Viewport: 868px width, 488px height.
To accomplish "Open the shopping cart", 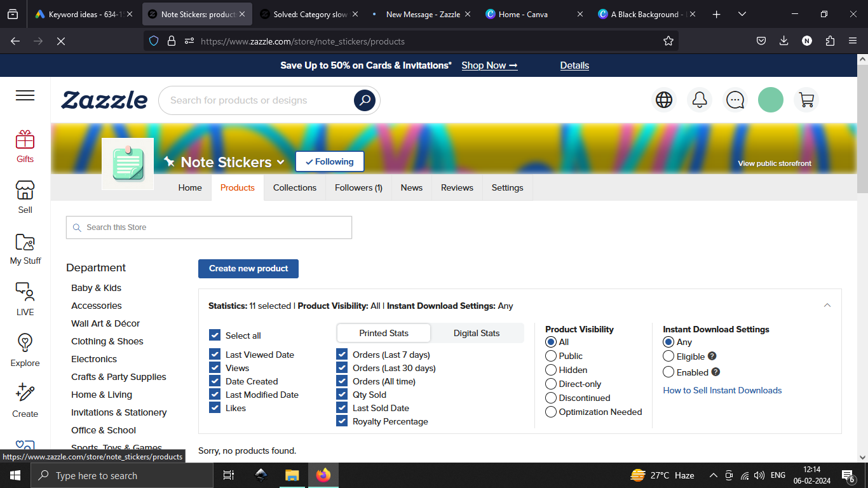I will [x=806, y=100].
